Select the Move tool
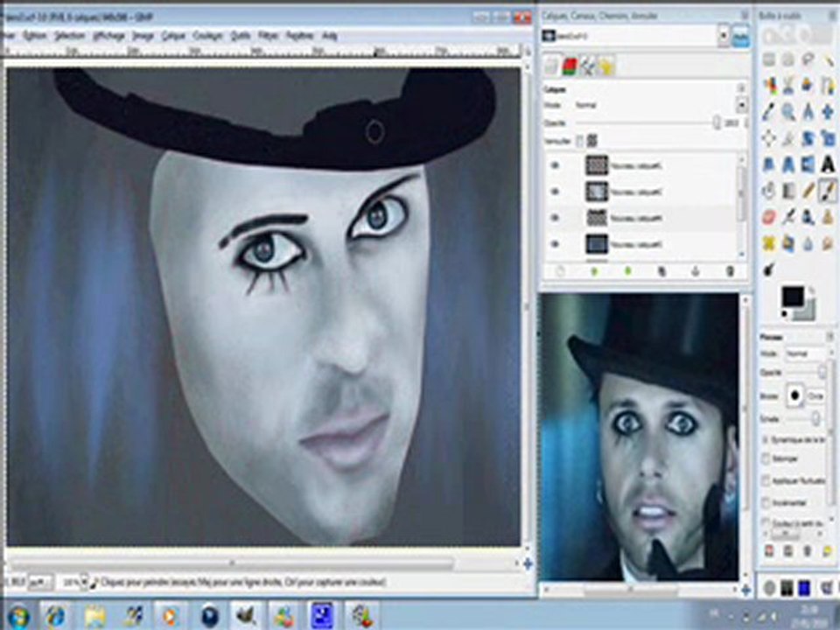Image resolution: width=840 pixels, height=630 pixels. [829, 112]
